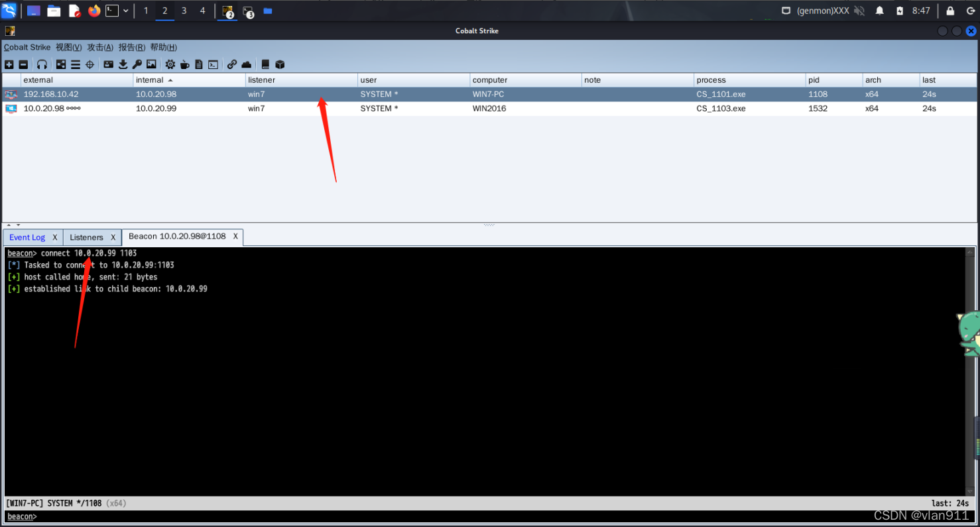Switch to session table view icon
Viewport: 980px width, 527px height.
pyautogui.click(x=76, y=64)
